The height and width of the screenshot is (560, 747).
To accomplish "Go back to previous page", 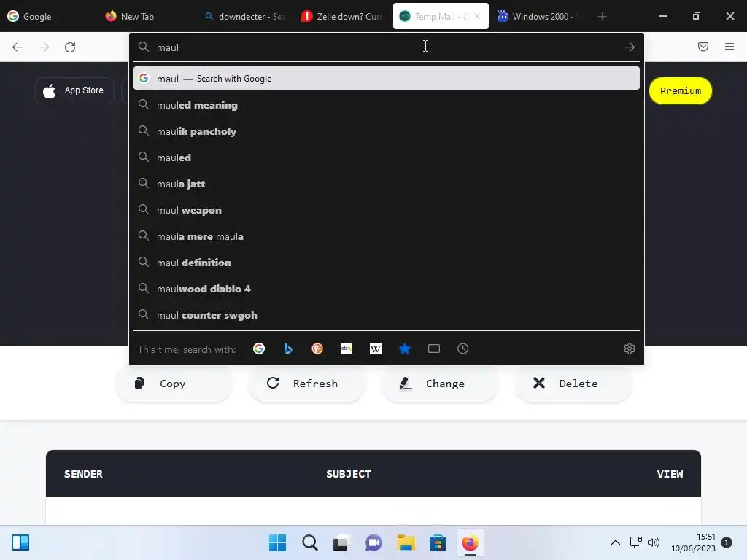I will click(18, 47).
